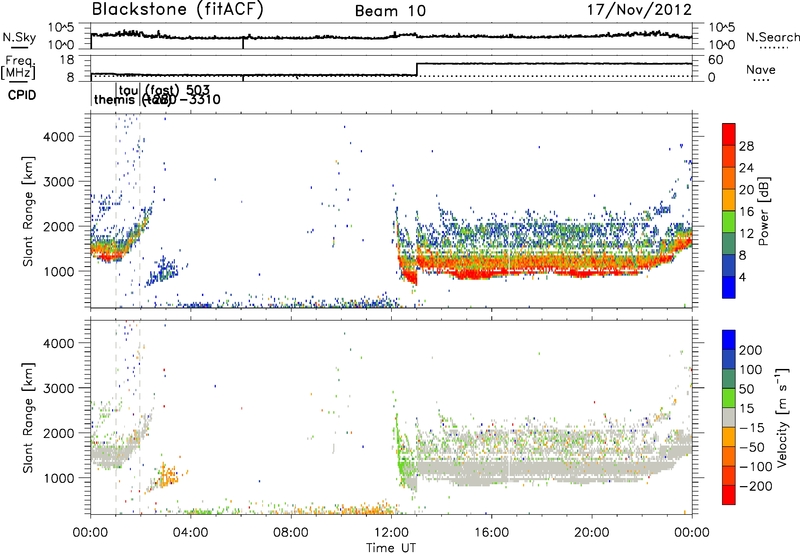Click the Velocity [m s-1] colorbar title

[782, 417]
